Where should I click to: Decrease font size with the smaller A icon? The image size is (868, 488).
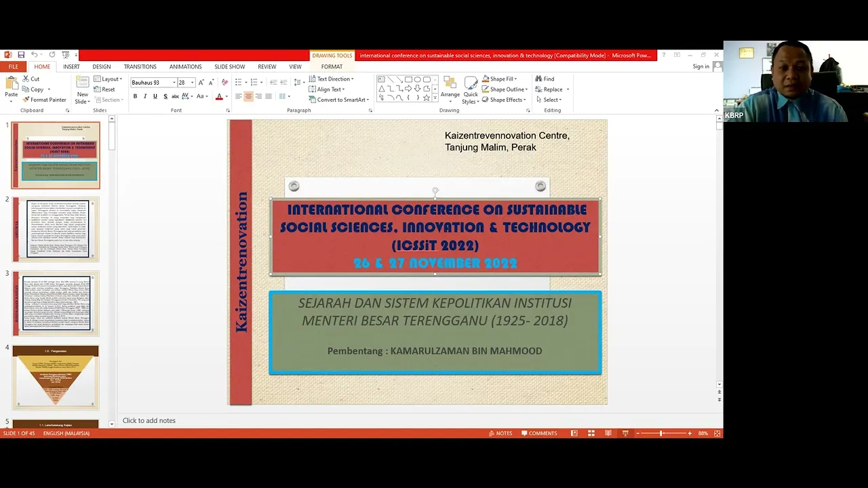(211, 83)
